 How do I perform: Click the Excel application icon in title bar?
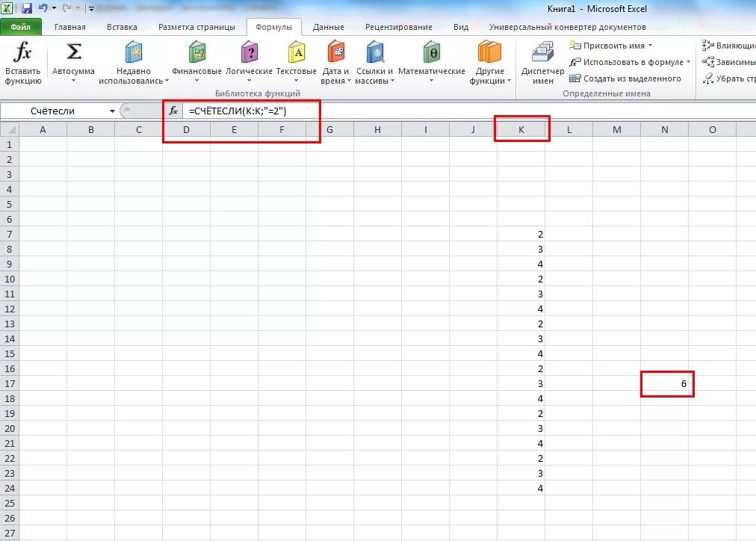7,8
